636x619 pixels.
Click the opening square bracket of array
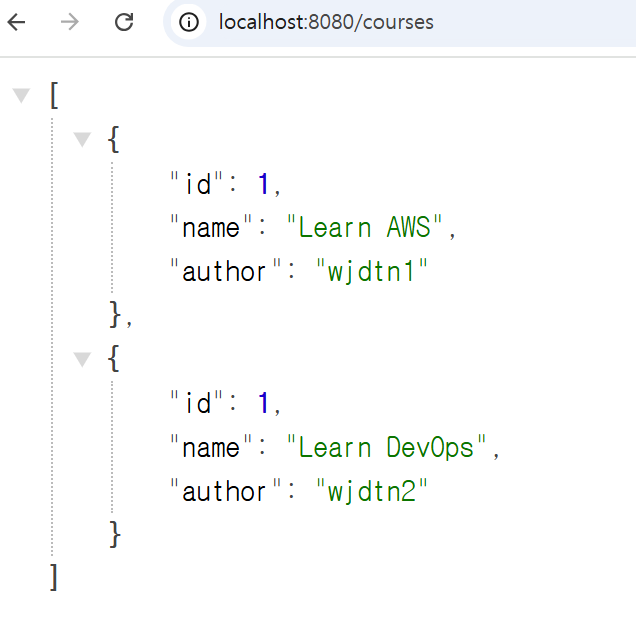pos(54,95)
